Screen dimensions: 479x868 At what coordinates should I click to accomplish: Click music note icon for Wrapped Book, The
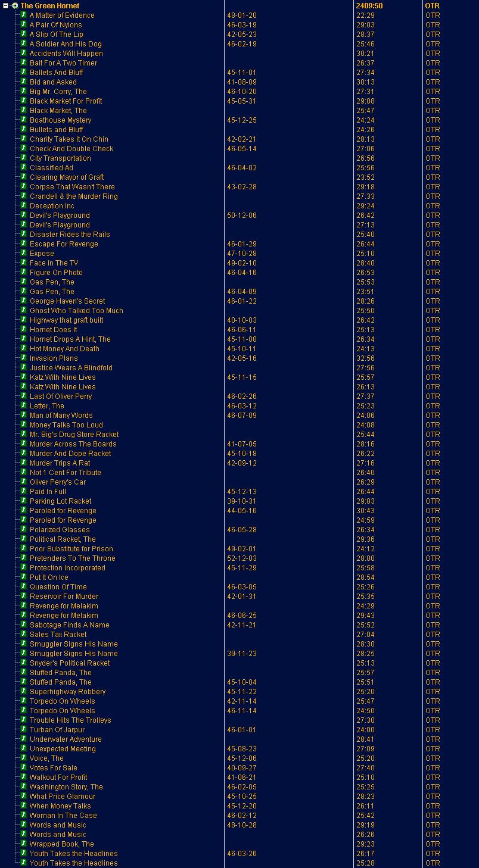[24, 844]
